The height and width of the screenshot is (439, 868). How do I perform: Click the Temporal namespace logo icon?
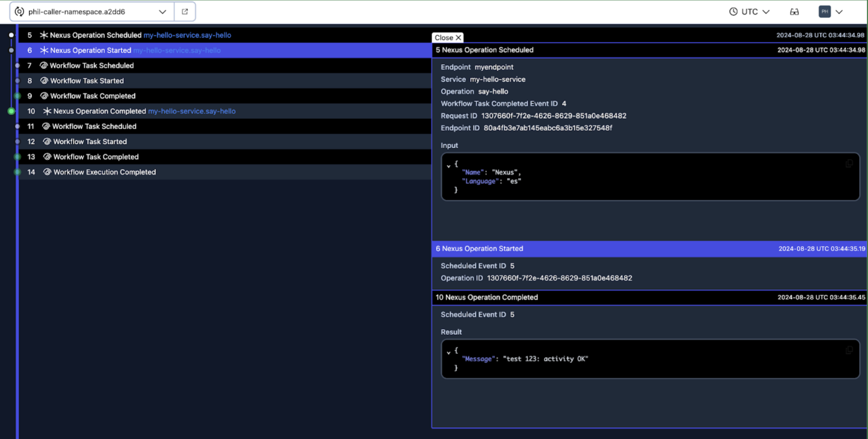tap(19, 12)
